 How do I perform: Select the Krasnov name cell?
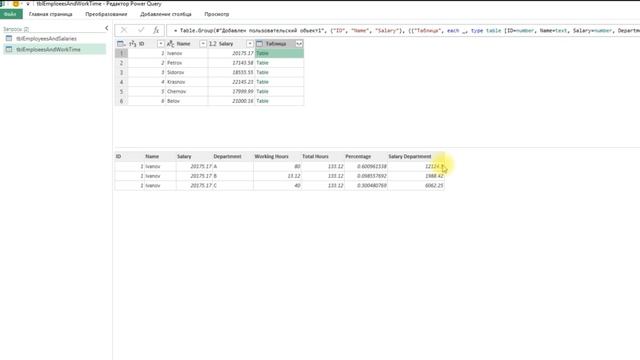187,82
